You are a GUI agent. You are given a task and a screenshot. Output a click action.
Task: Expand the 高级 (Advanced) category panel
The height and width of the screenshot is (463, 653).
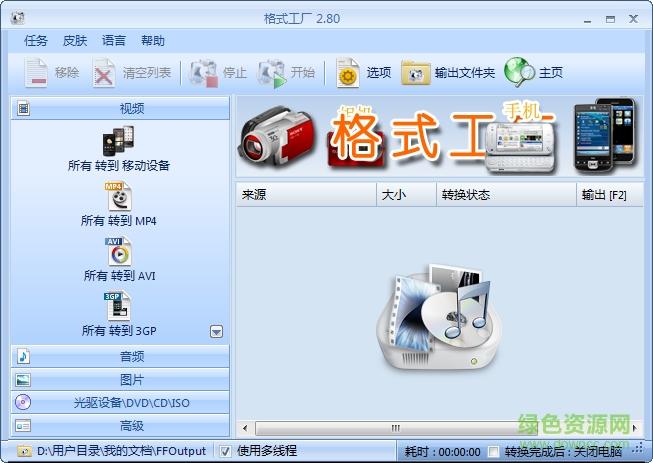pos(120,426)
